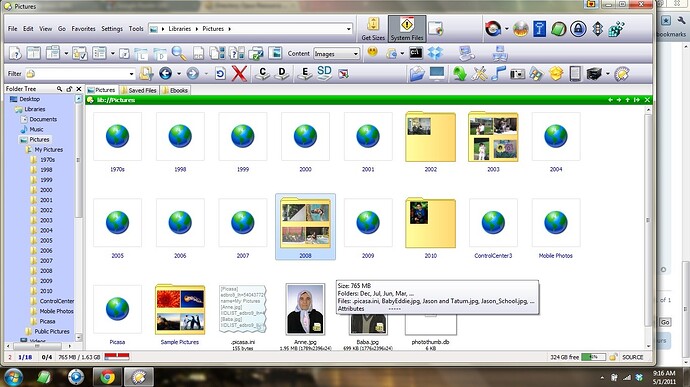690x387 pixels.
Task: Open drive C shortcut icon
Action: click(263, 74)
